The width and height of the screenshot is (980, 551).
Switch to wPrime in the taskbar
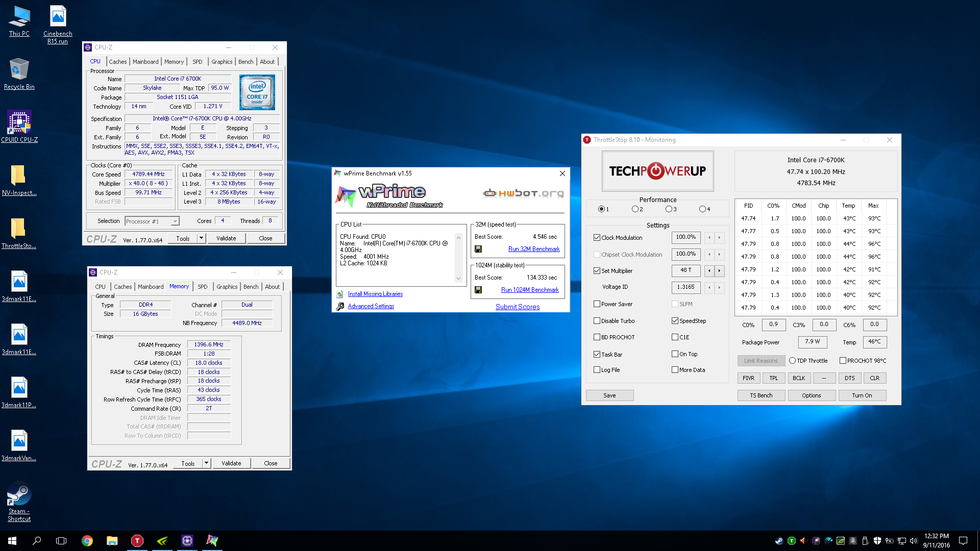tap(212, 541)
